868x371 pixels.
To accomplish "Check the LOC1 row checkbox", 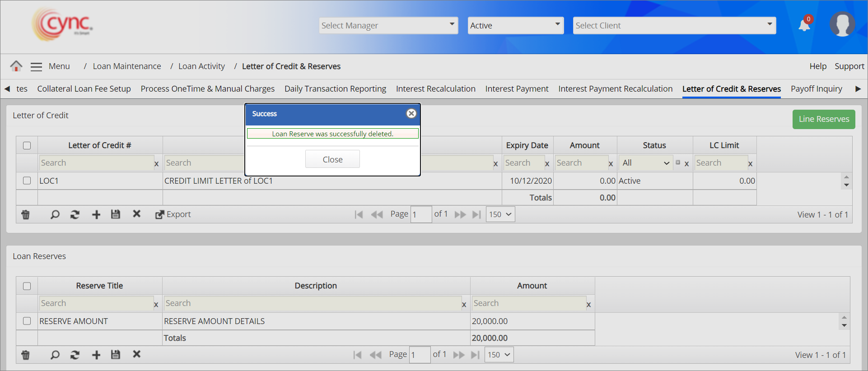I will 27,181.
